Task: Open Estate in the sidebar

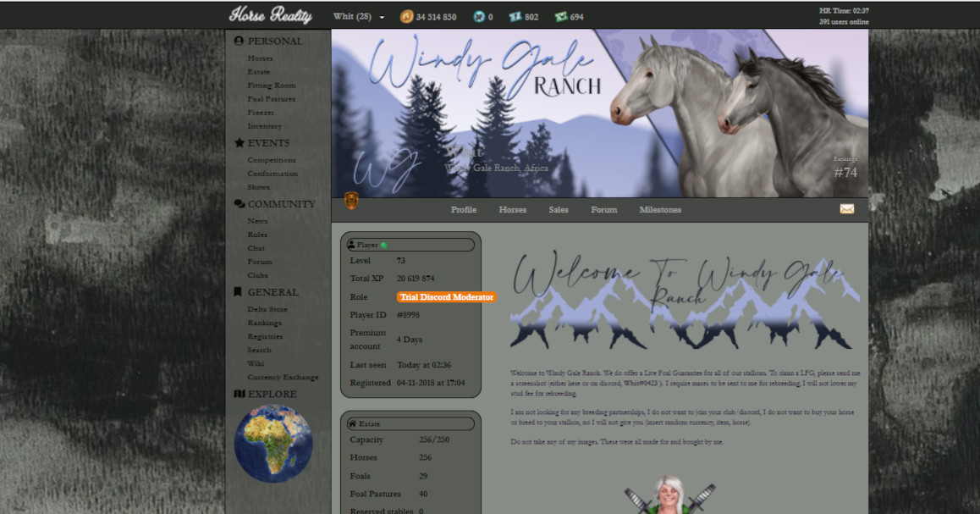Action: coord(259,72)
